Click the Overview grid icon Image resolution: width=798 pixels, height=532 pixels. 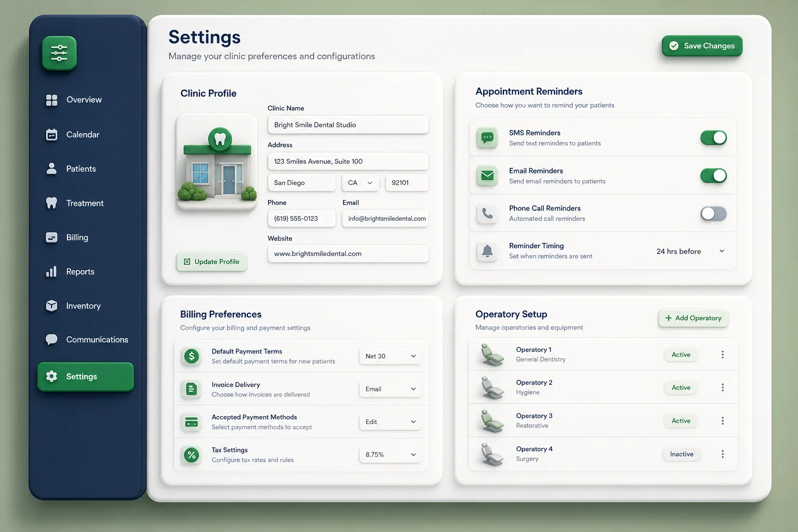tap(51, 100)
